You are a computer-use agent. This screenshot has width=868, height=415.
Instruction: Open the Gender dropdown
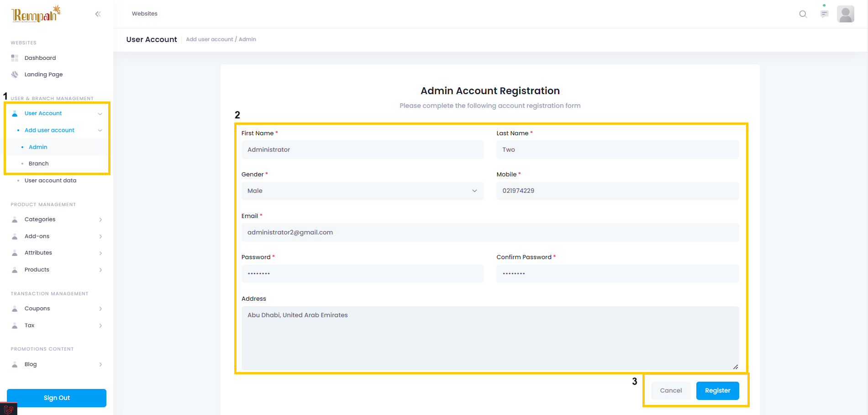(362, 191)
